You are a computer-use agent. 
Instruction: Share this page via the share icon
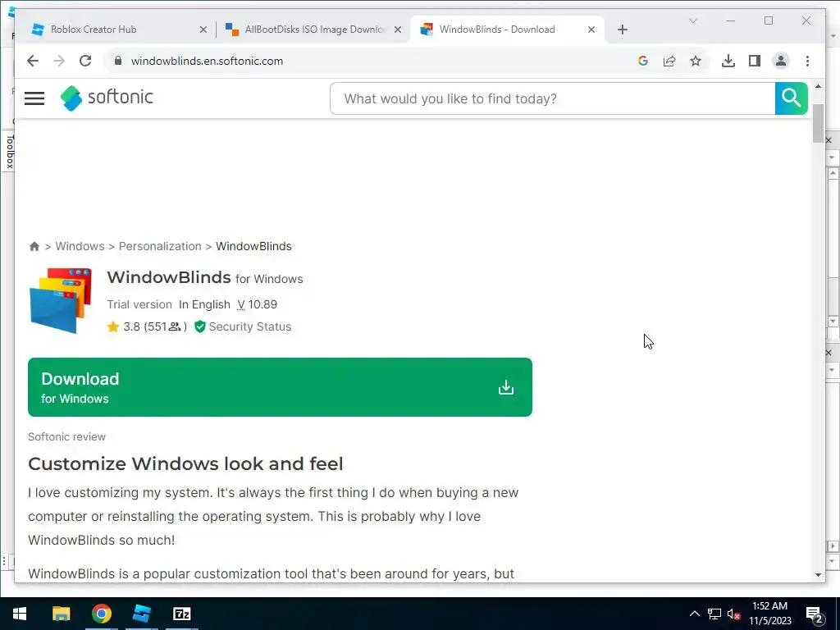tap(669, 61)
